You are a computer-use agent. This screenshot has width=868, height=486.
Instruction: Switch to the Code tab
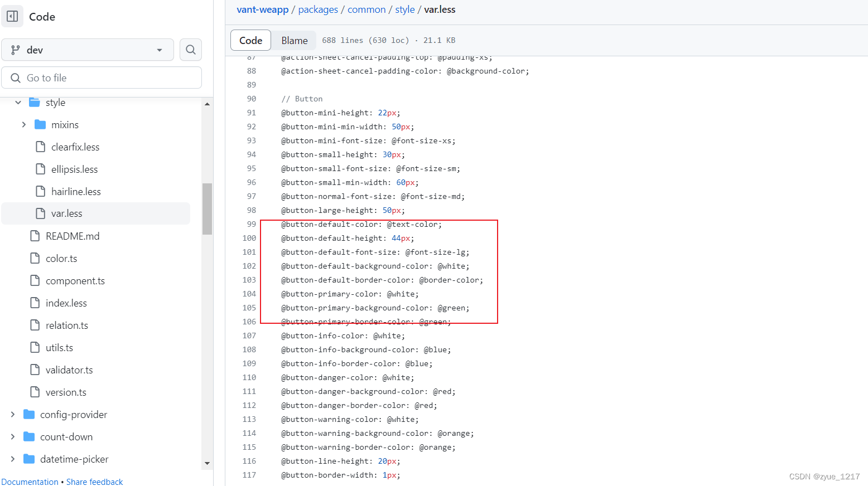pyautogui.click(x=250, y=40)
